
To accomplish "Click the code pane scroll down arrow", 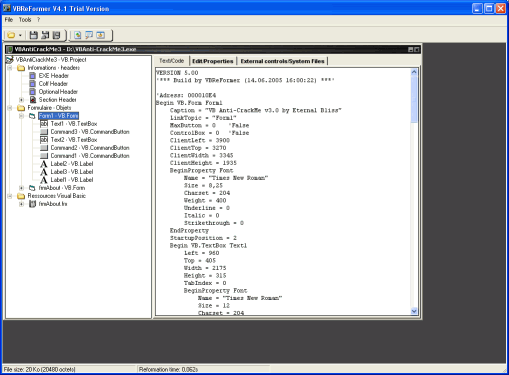I will tap(414, 311).
